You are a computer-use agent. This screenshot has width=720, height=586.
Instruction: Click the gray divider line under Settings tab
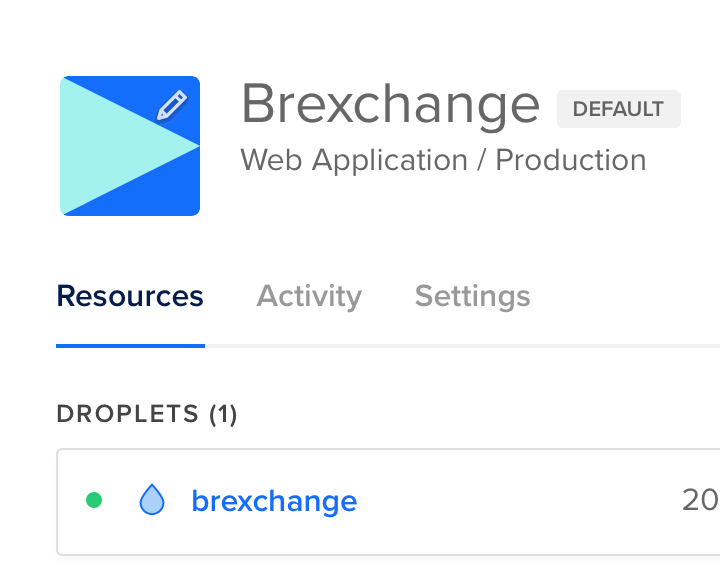coord(472,346)
